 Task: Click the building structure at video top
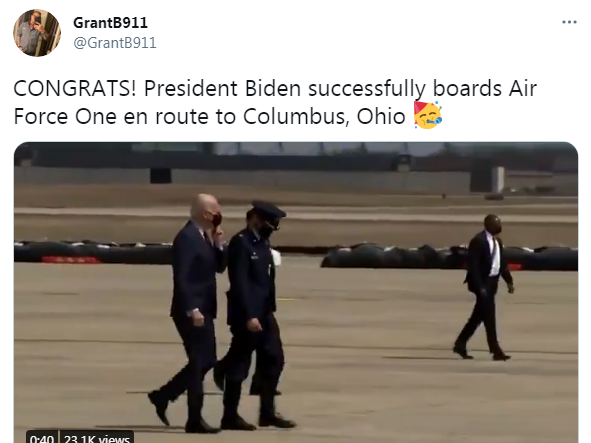click(x=296, y=168)
